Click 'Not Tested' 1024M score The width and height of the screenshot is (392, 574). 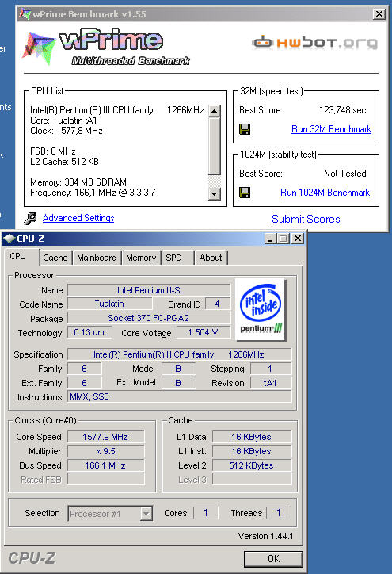pos(345,174)
